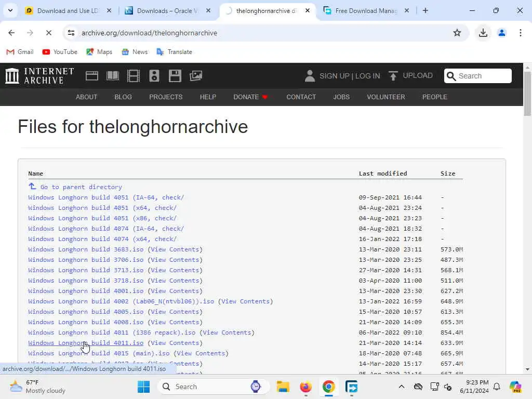The width and height of the screenshot is (532, 399).
Task: Open the Video film strip icon
Action: pos(134,76)
